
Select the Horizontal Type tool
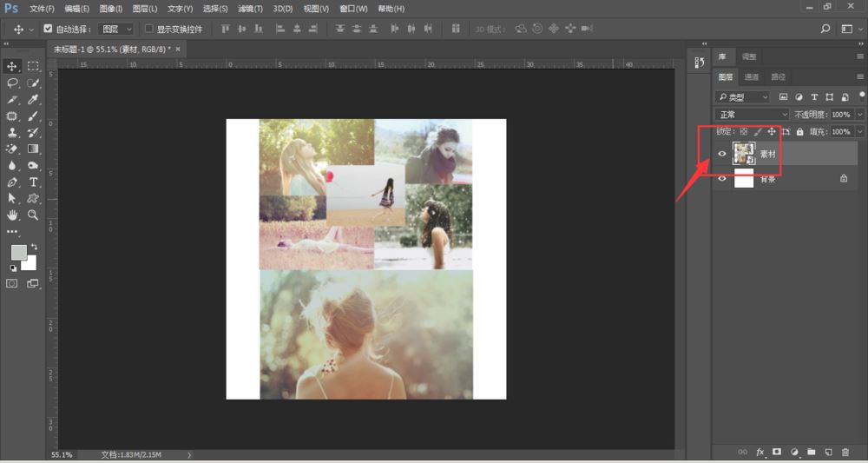[x=33, y=182]
